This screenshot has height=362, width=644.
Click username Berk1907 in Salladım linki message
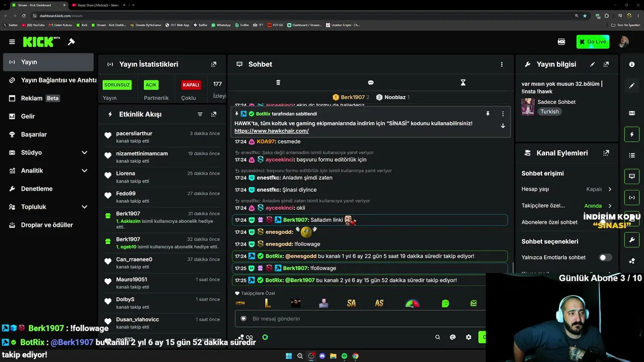[296, 220]
